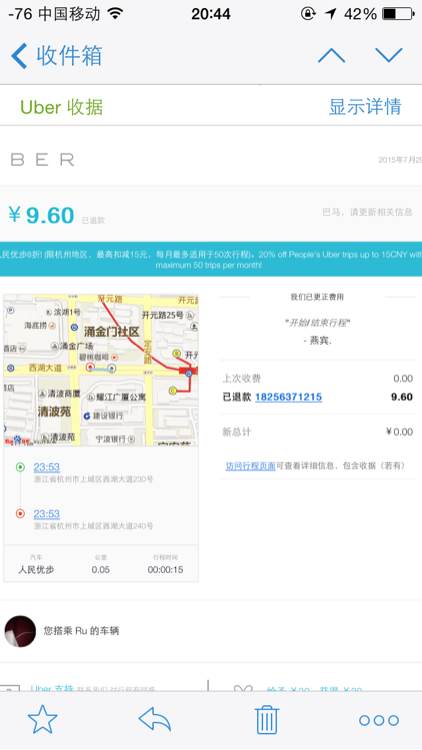Tap the location arrow status icon
This screenshot has height=750, width=422.
[330, 14]
